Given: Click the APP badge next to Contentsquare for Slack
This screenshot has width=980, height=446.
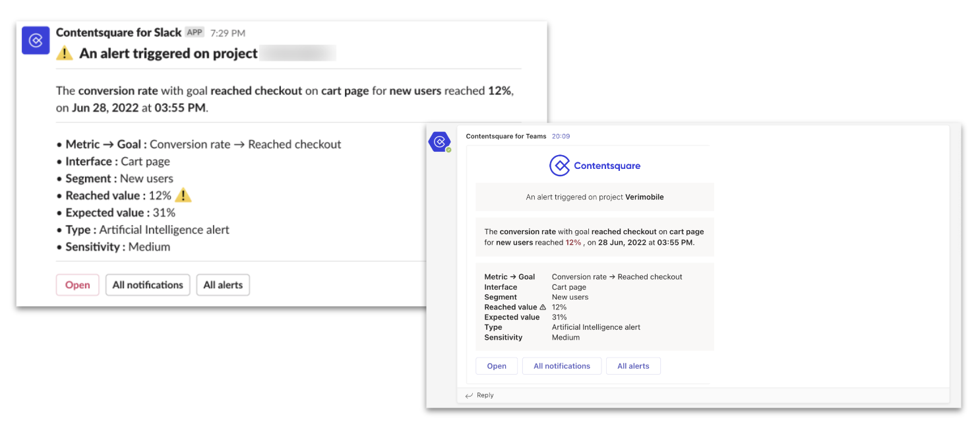Looking at the screenshot, I should click(195, 32).
